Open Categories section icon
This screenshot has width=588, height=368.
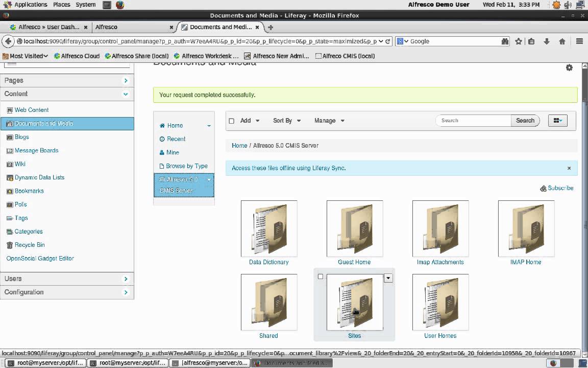tap(10, 232)
